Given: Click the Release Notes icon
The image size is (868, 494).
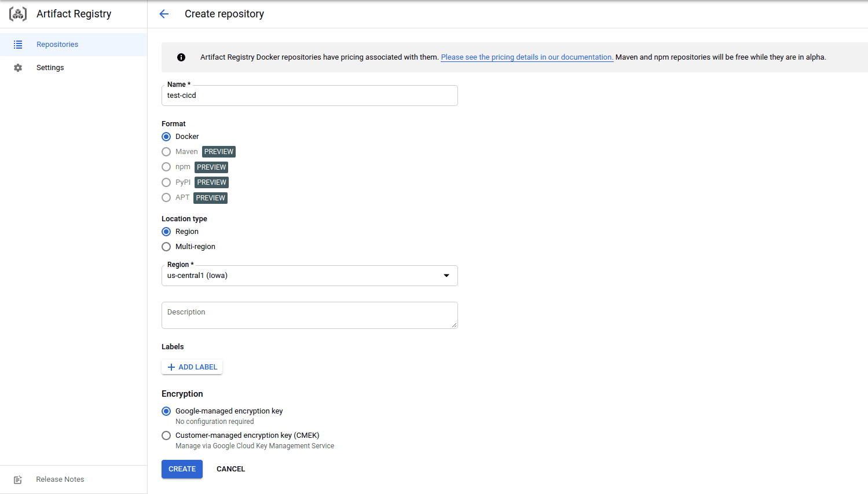Looking at the screenshot, I should 18,480.
